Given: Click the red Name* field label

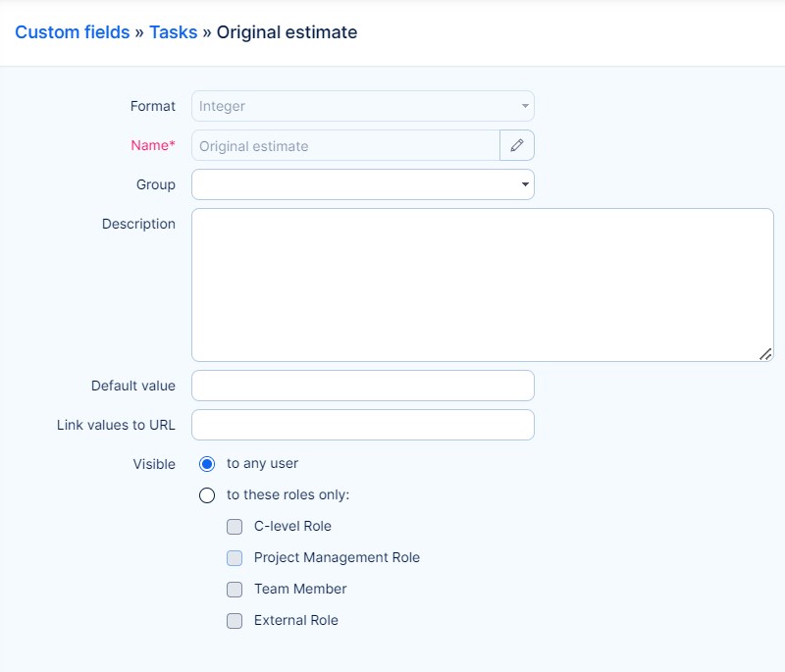Looking at the screenshot, I should pos(153,145).
